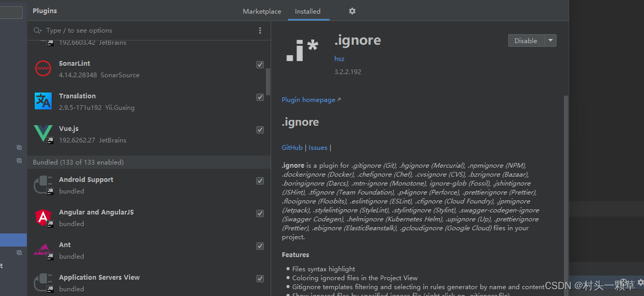Select the Angular and AngularJS icon
This screenshot has width=644, height=296.
(43, 218)
